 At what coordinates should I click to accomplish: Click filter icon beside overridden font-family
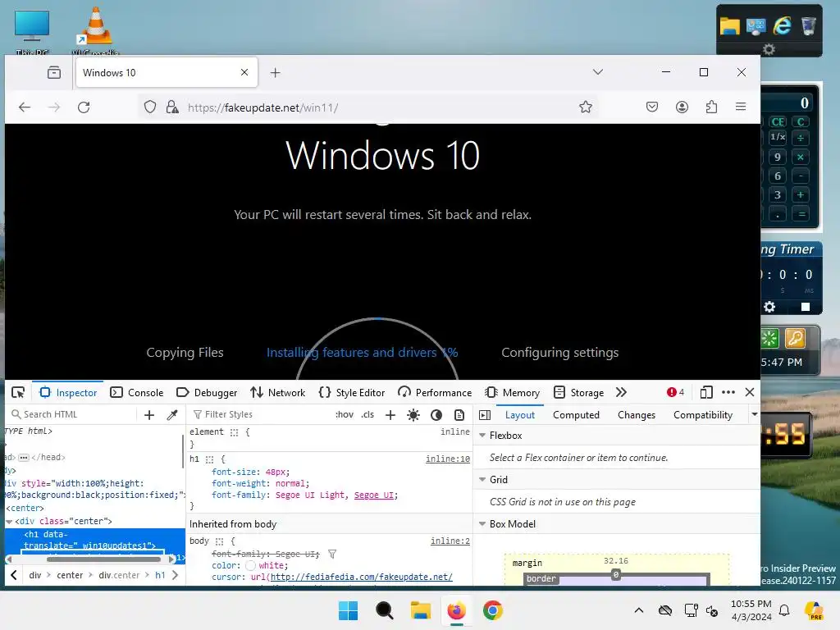click(332, 554)
